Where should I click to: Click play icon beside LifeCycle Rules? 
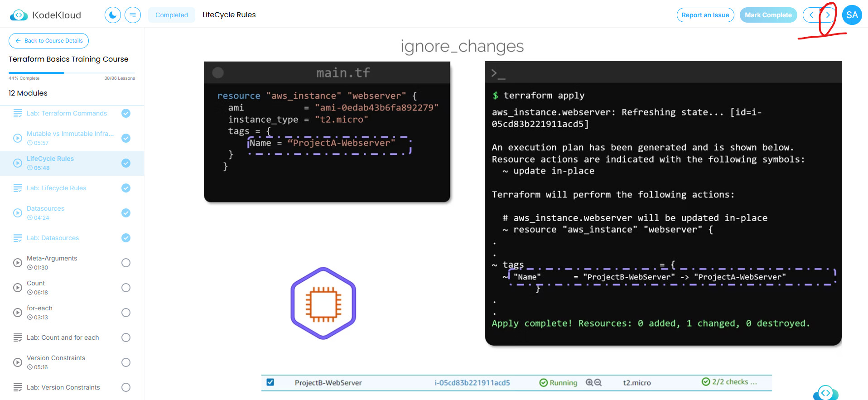coord(18,163)
